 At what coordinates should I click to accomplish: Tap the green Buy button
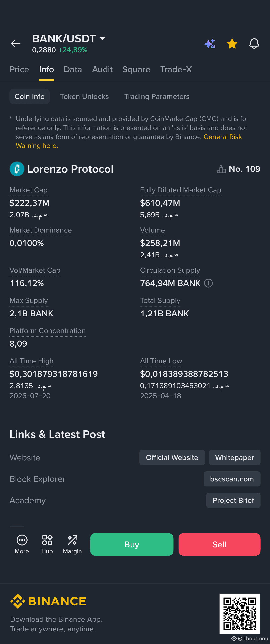[132, 544]
